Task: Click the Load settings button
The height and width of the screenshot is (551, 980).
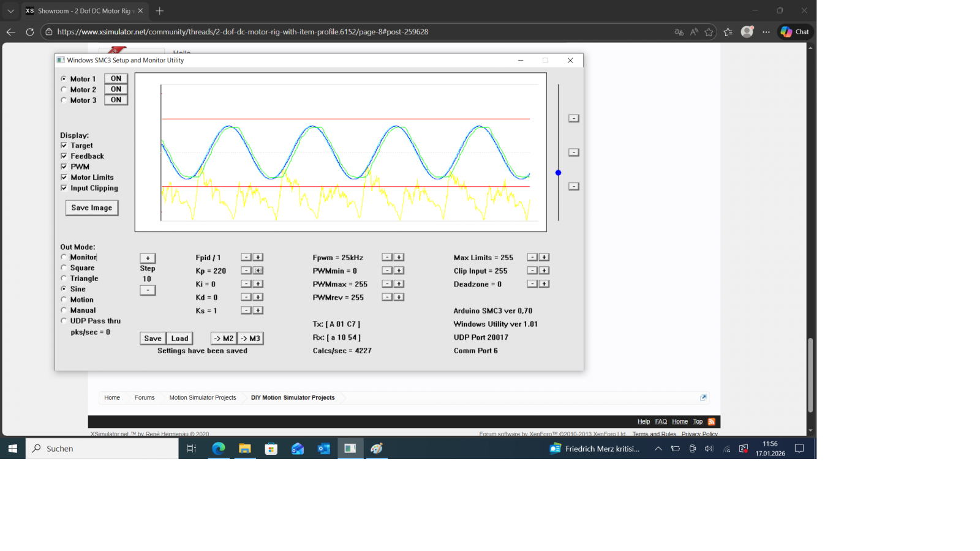Action: (x=180, y=339)
